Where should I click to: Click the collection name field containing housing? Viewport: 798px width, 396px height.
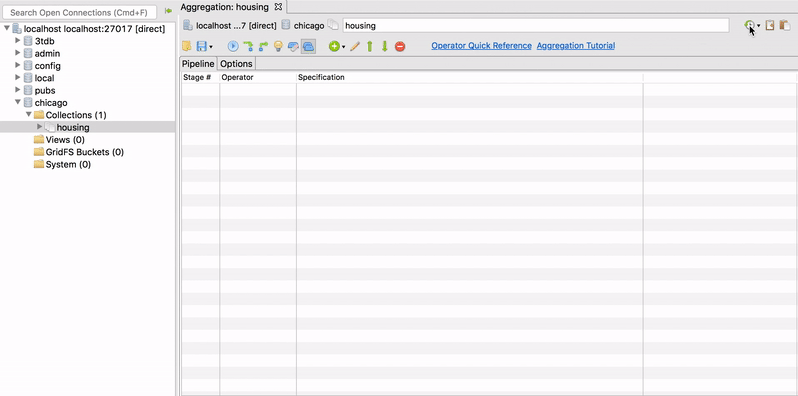(x=536, y=25)
